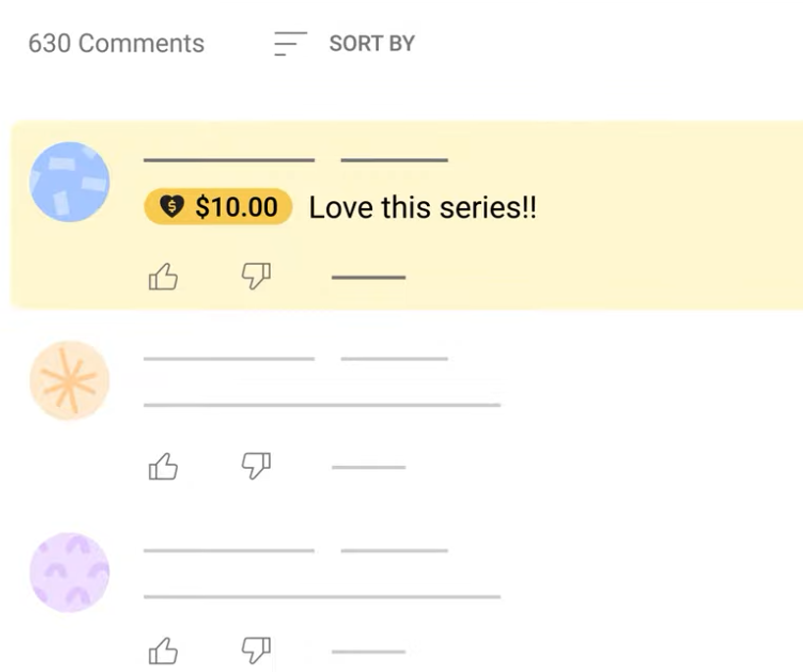Click thumbs down on orange-avatar comment
Screen dimensions: 803x672
coord(256,466)
